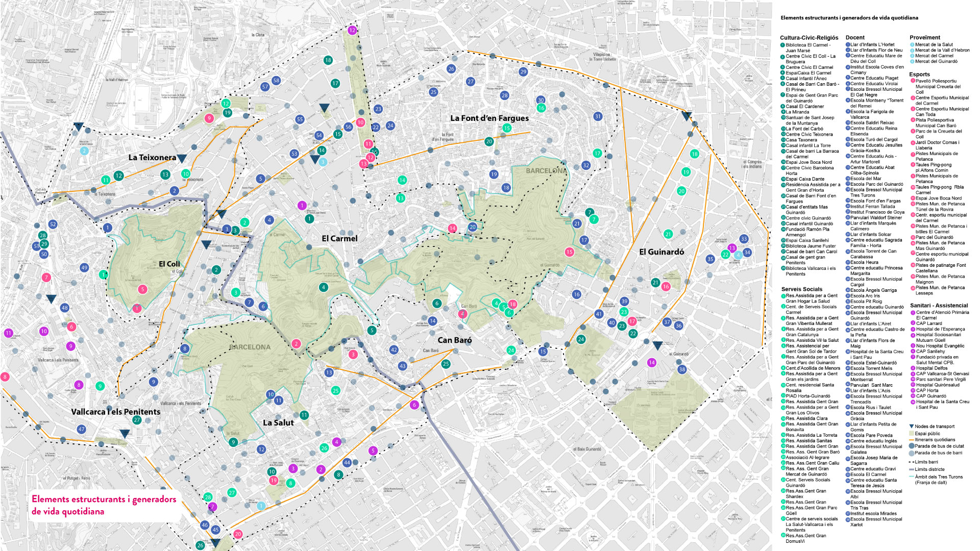Click the 'La Salut' neighborhood label

click(278, 422)
